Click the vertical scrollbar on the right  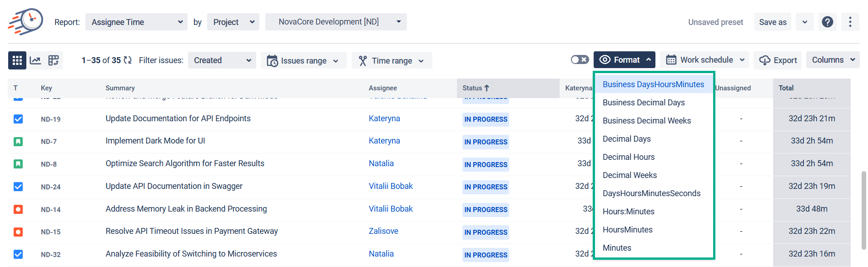[x=863, y=210]
